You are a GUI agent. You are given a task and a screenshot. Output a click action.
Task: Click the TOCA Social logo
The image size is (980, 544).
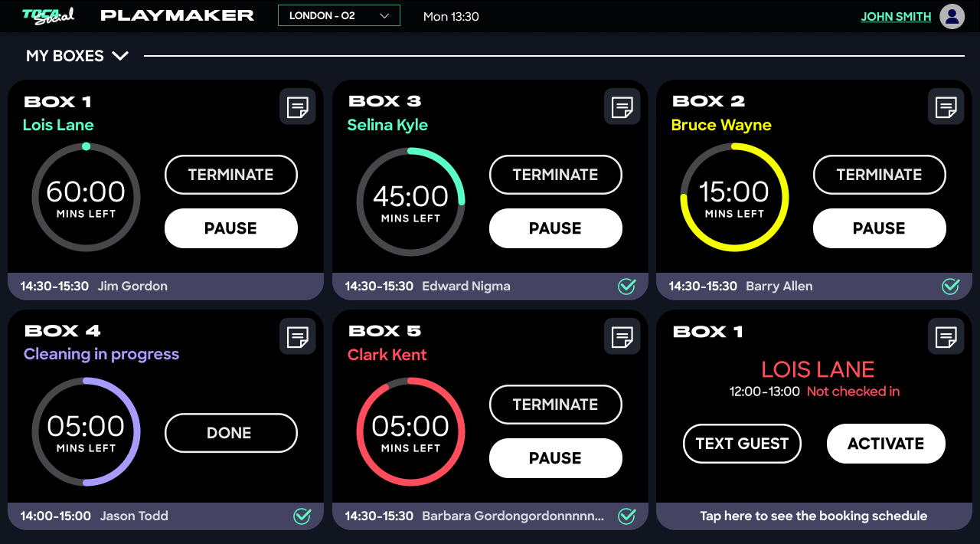tap(47, 15)
